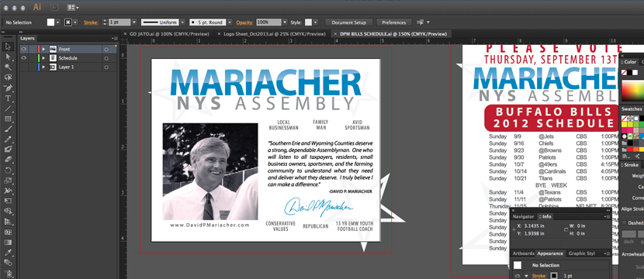Enable the Dashed Line checkbox
Screen dimensions: 644x279
[625, 222]
